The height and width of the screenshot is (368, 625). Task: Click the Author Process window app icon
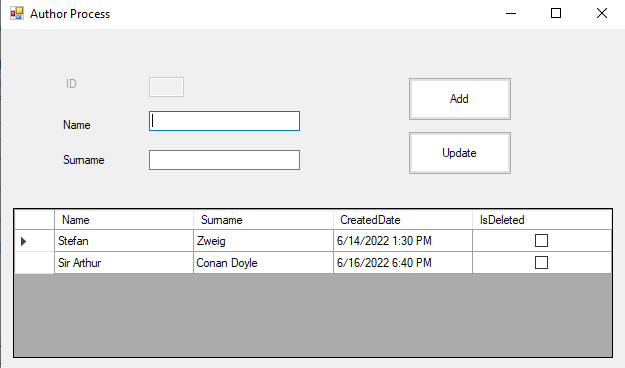(17, 14)
